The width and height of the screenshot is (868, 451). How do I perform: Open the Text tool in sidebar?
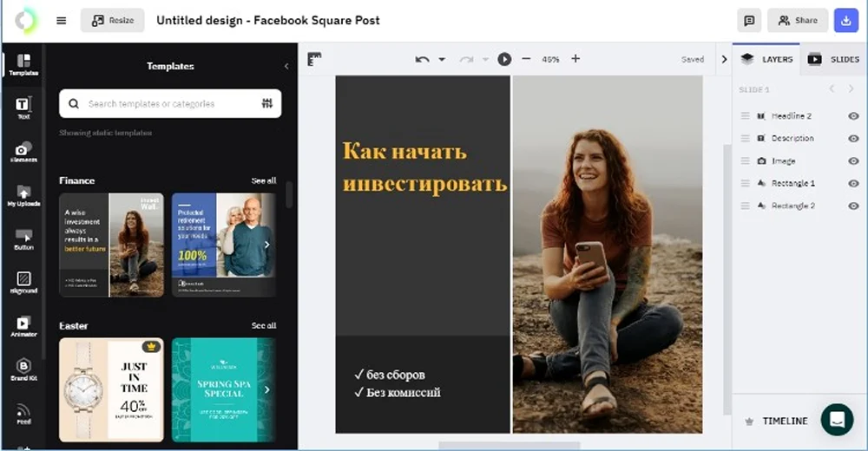pyautogui.click(x=23, y=108)
